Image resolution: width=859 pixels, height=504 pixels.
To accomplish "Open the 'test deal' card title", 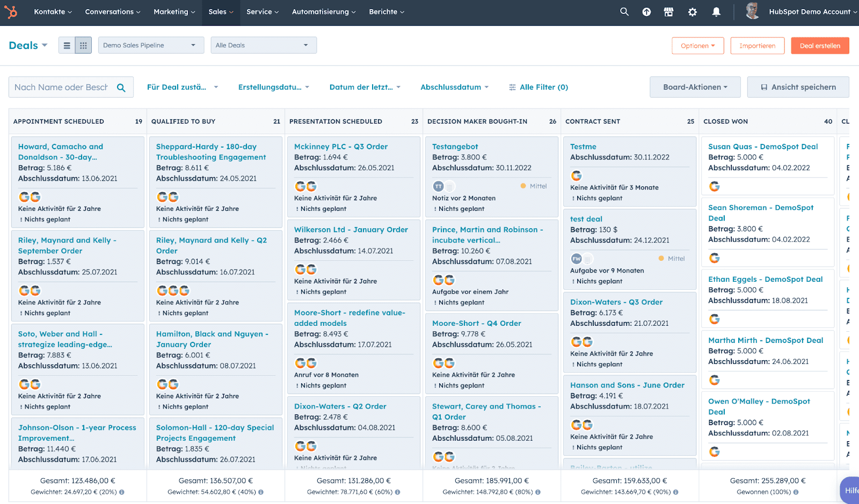I will coord(586,219).
